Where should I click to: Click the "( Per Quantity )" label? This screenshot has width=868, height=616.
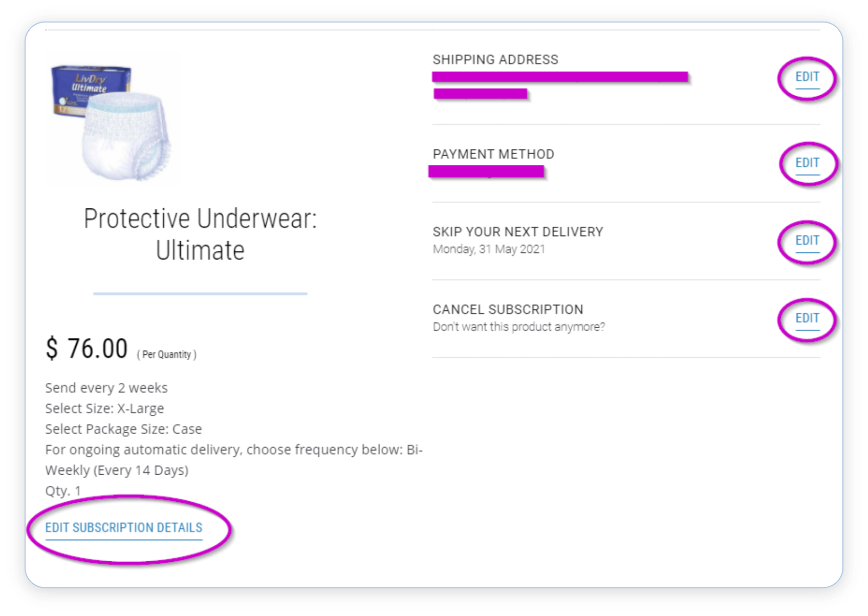click(166, 355)
